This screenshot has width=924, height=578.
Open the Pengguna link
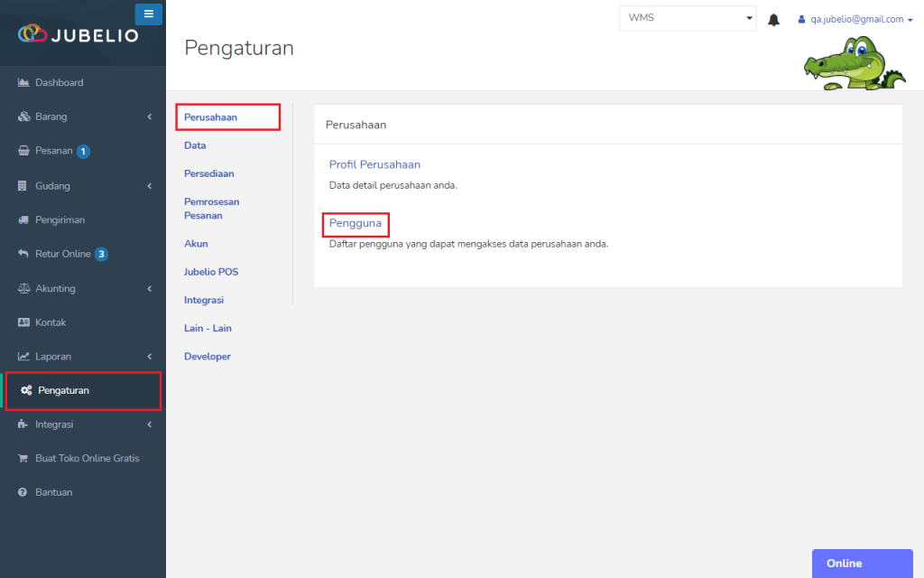tap(356, 224)
